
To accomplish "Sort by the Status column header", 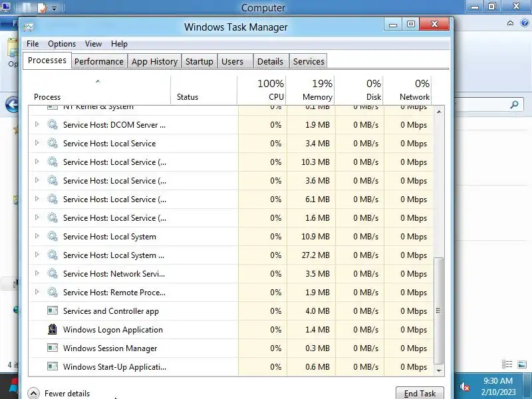I will [203, 90].
